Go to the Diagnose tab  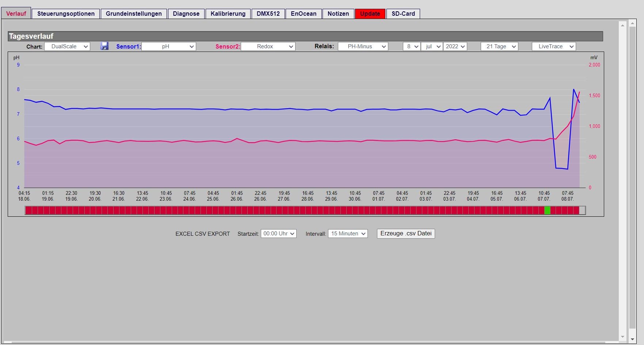(186, 14)
